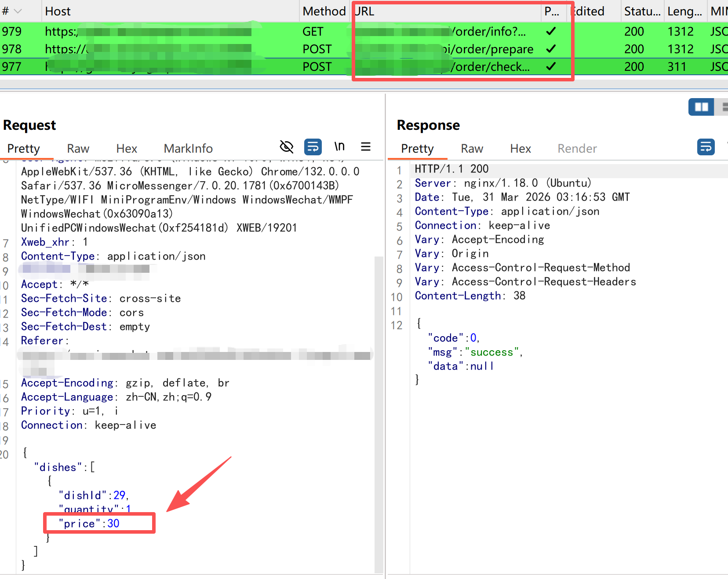Image resolution: width=728 pixels, height=579 pixels.
Task: Toggle word wrap icon in Response panel
Action: point(706,147)
